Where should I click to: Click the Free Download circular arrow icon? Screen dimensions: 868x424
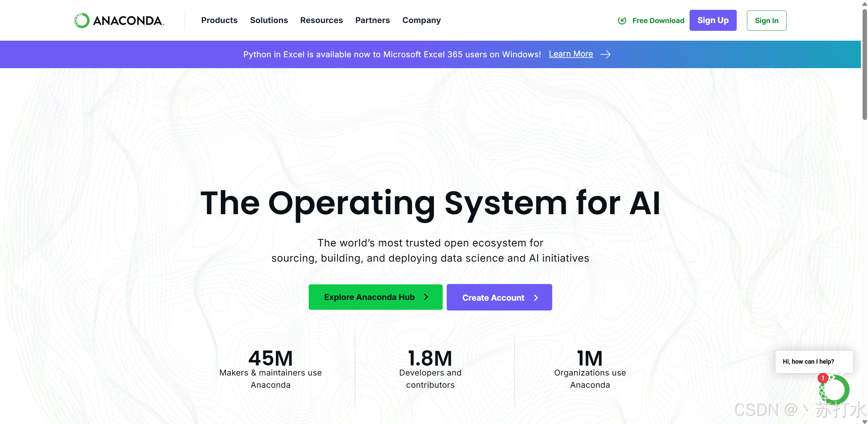click(622, 20)
